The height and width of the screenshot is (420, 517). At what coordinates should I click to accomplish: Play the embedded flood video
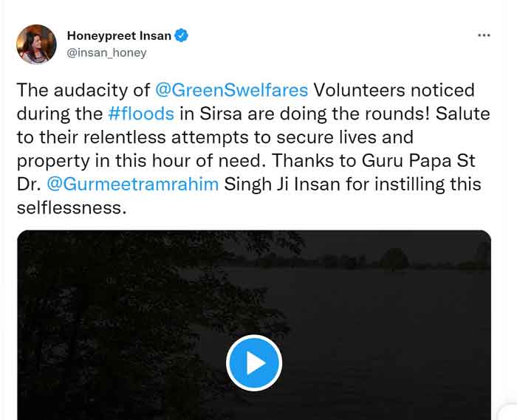coord(254,362)
